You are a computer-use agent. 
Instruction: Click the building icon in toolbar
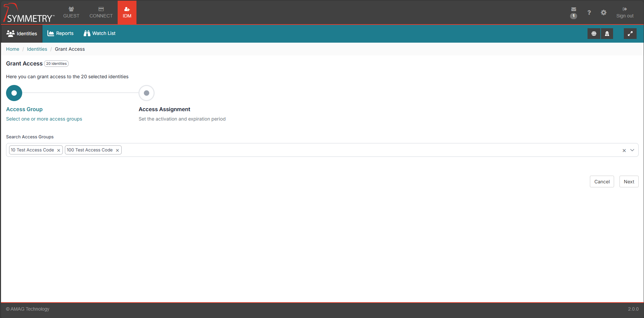click(607, 34)
